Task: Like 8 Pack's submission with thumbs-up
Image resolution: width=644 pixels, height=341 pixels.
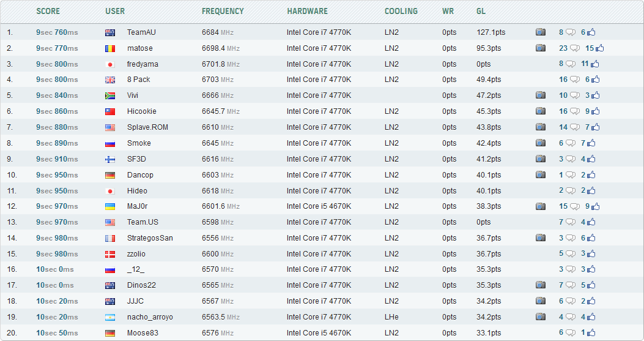Action: [596, 80]
